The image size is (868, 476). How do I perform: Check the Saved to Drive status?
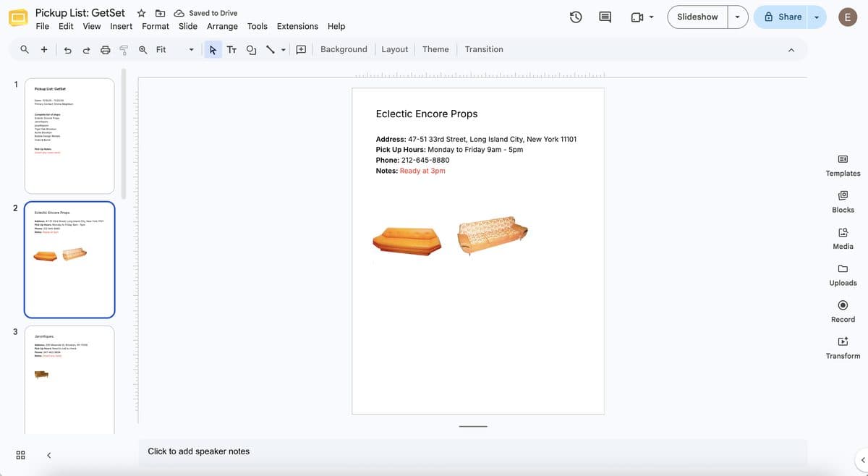coord(206,13)
